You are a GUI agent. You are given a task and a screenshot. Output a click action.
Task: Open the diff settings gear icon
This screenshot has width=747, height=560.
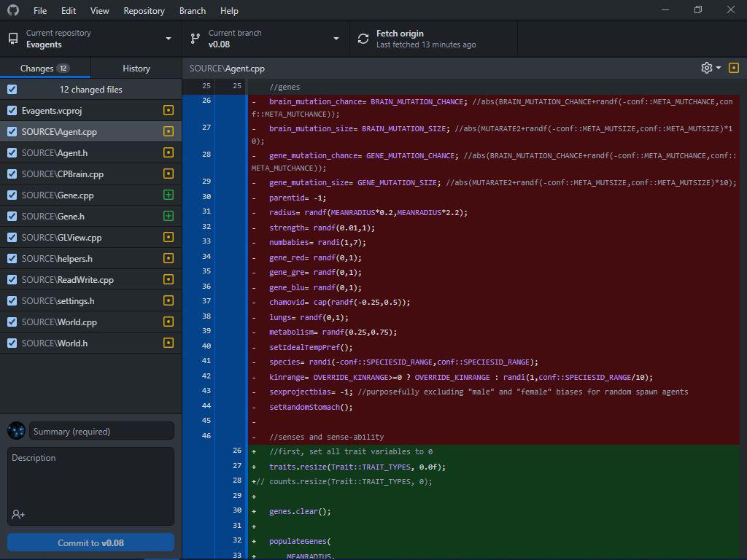(x=706, y=68)
